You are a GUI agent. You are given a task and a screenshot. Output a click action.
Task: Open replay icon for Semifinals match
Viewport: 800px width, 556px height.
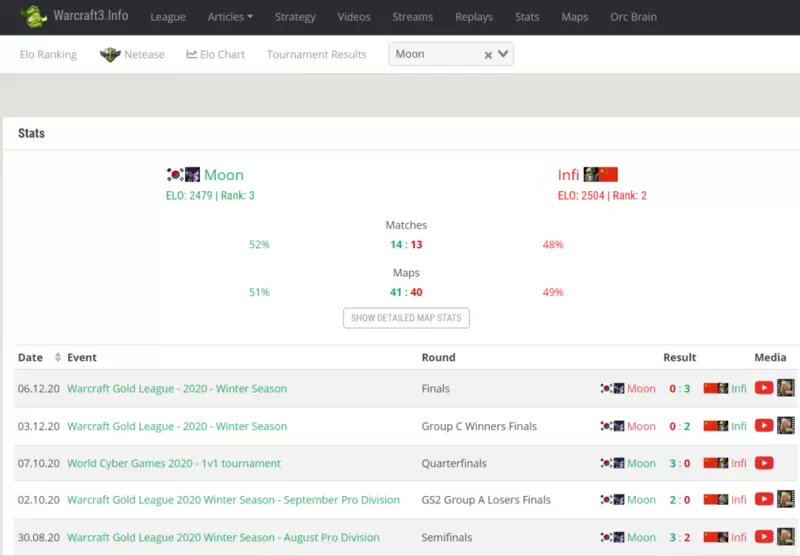pos(786,537)
